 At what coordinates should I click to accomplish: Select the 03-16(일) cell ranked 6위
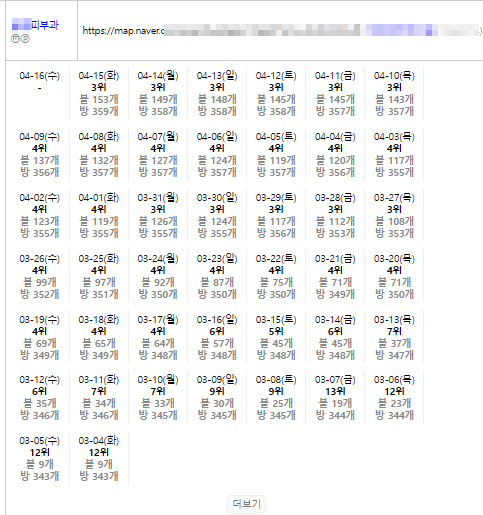pyautogui.click(x=217, y=337)
